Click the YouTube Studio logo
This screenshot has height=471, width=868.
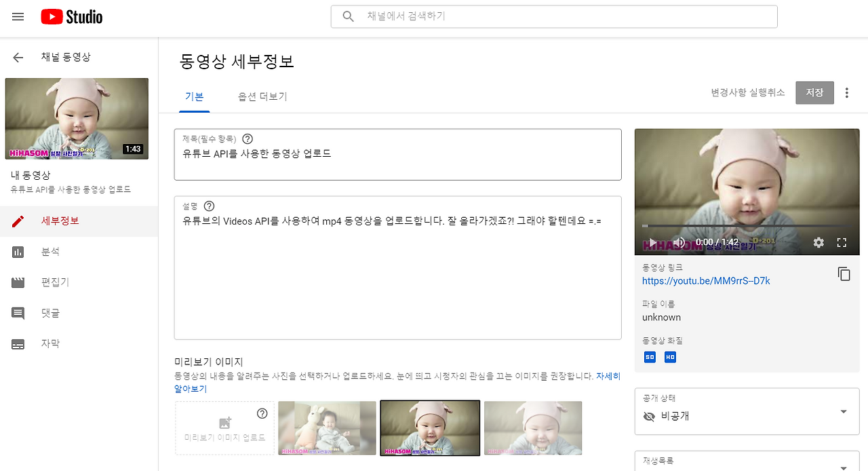[x=72, y=17]
